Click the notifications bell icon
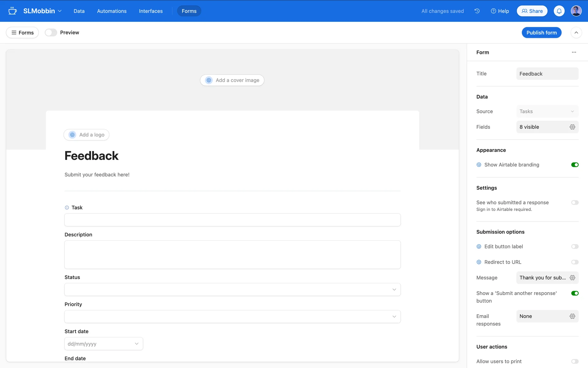Screen dimensions: 588x368 559,11
